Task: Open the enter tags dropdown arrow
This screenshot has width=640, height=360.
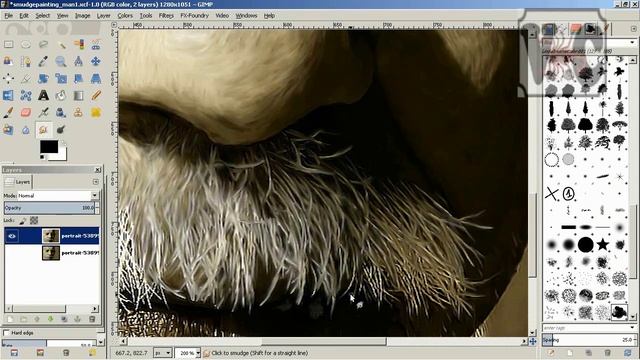Action: coord(632,328)
